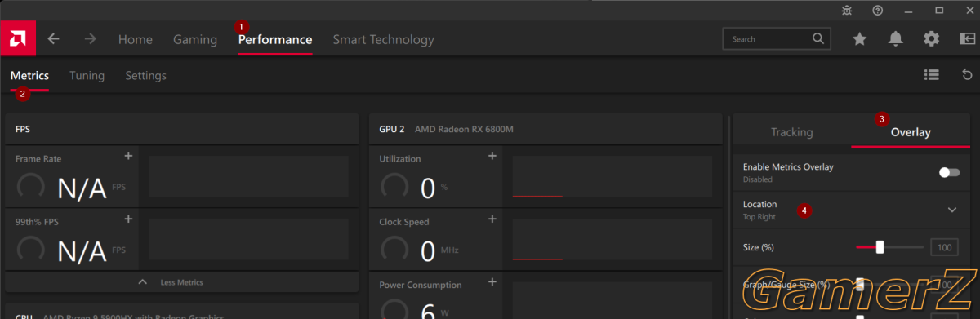Click the Frame Rate graph area
980x319 pixels.
[248, 177]
